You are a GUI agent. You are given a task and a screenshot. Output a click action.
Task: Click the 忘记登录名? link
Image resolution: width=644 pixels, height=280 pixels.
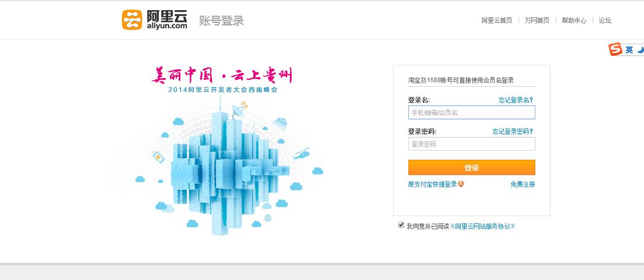[x=516, y=100]
